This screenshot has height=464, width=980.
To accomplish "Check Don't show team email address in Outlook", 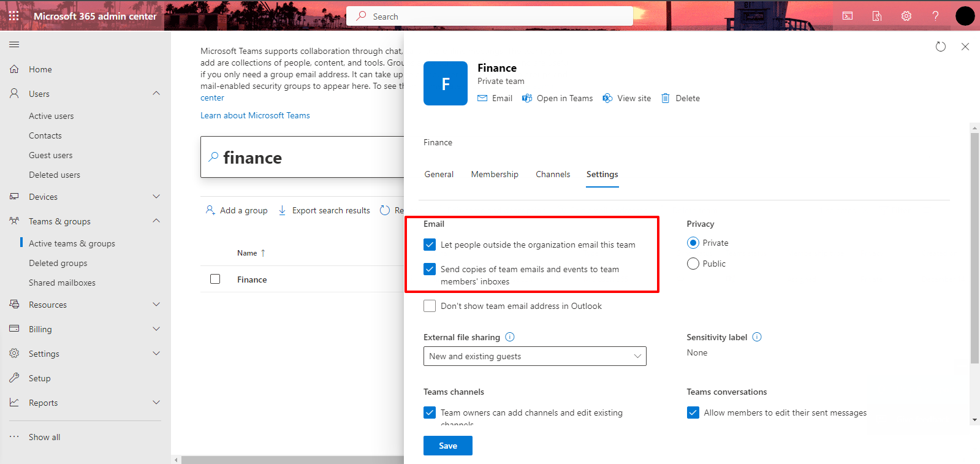I will (430, 306).
